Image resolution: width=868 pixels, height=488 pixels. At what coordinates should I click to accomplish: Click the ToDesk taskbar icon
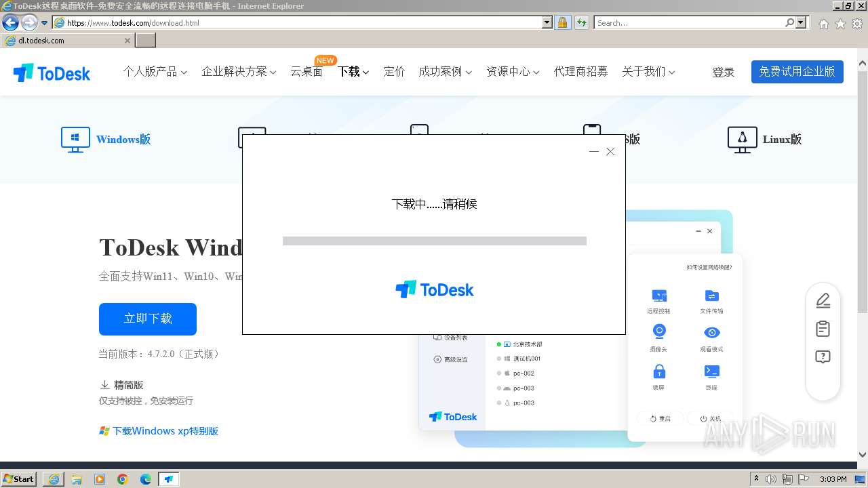(x=168, y=479)
